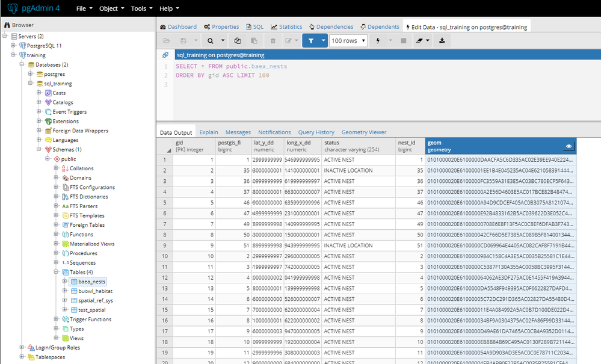Screen dimensions: 601x364
Task: Open the filter options dropdown arrow
Action: [324, 41]
